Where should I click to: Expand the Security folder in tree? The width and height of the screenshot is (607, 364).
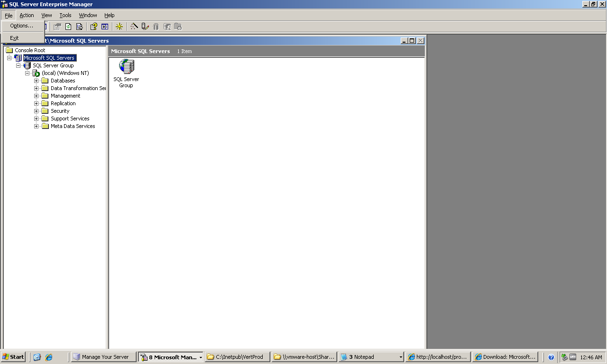(37, 111)
